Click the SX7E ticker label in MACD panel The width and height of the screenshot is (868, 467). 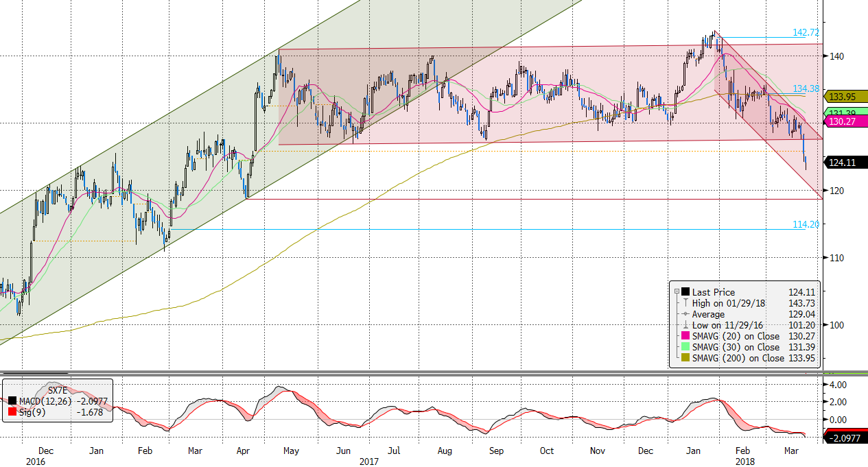(59, 390)
